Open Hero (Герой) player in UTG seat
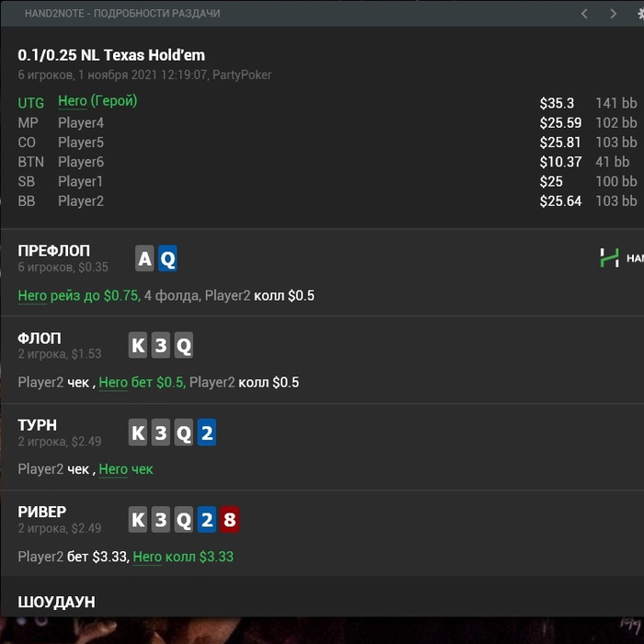The height and width of the screenshot is (644, 644). [x=97, y=101]
